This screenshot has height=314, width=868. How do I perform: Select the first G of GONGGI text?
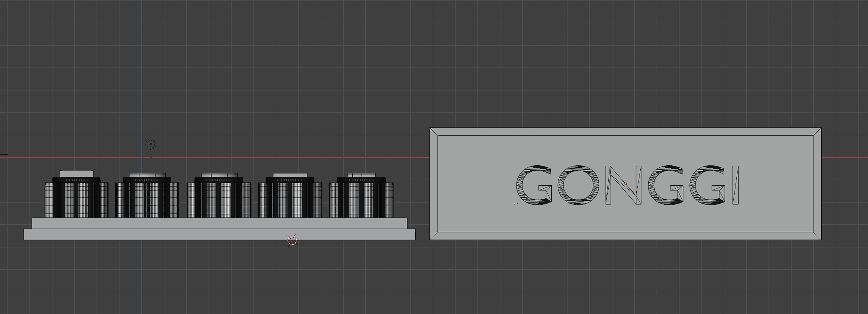coord(534,185)
